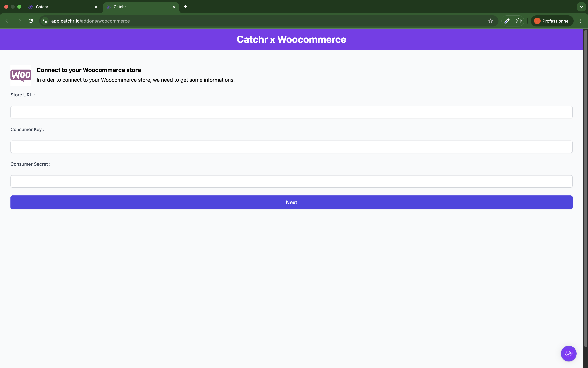Open Chrome three-dot menu
This screenshot has height=368, width=588.
(x=581, y=21)
